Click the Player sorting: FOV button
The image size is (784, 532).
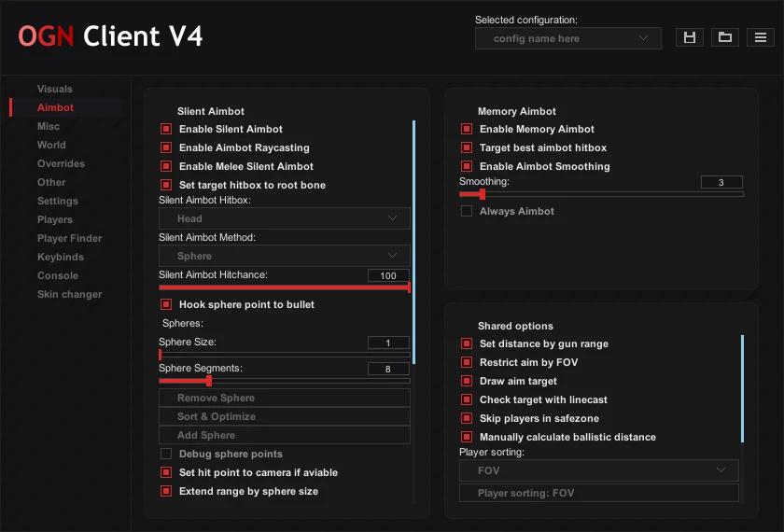click(x=599, y=493)
